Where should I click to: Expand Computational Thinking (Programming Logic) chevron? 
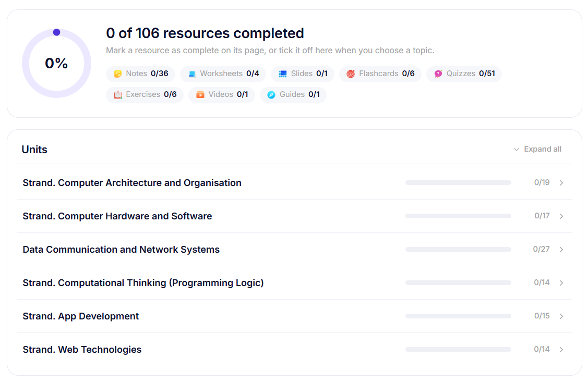pos(561,282)
